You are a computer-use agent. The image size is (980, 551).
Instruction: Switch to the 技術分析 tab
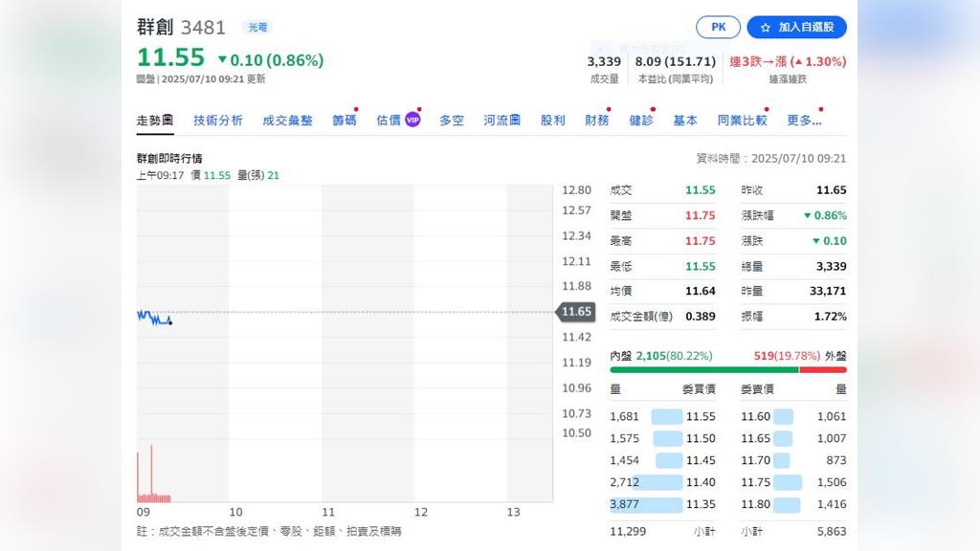(x=217, y=120)
